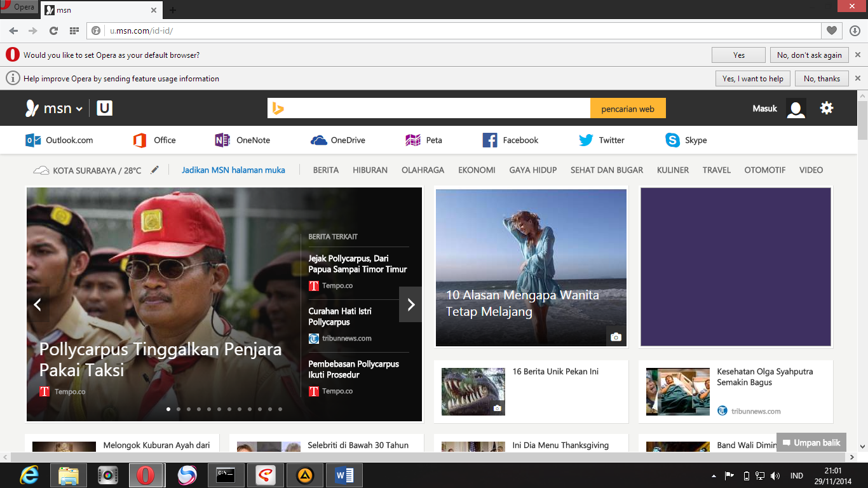
Task: Open Outlook.com shortcut
Action: click(x=59, y=140)
